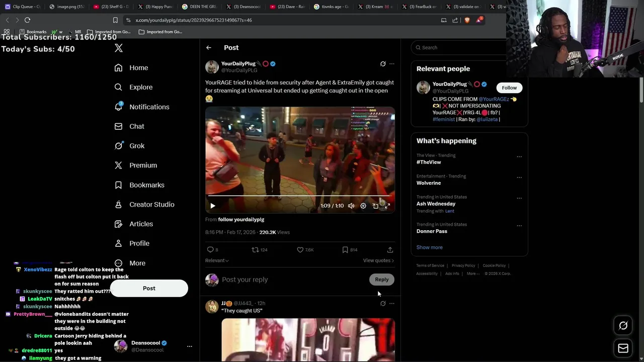Seek along the video progress bar
The width and height of the screenshot is (644, 362).
(x=300, y=196)
